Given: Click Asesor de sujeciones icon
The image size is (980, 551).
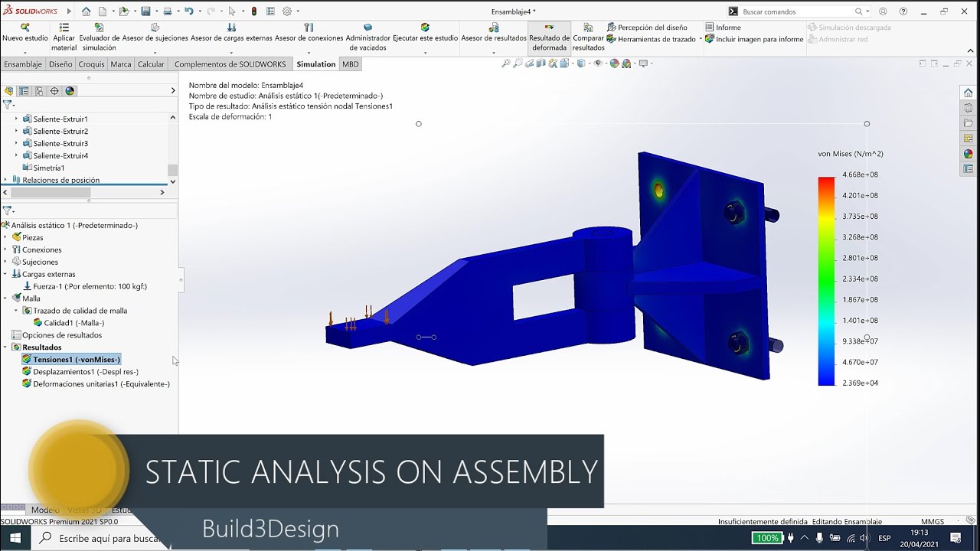Looking at the screenshot, I should click(x=155, y=28).
